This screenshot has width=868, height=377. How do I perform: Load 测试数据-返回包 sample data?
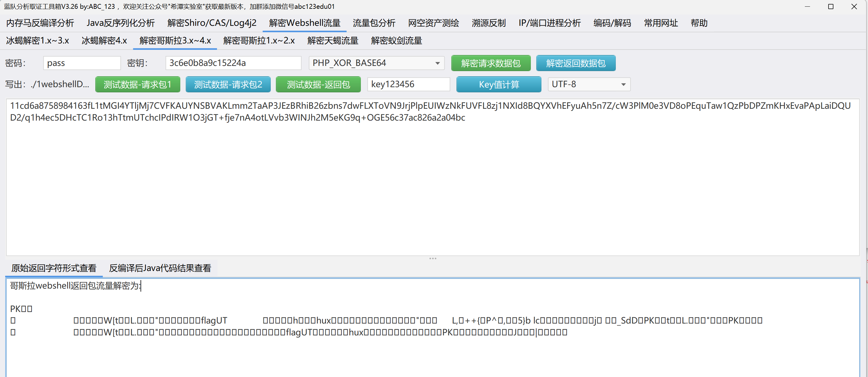[x=318, y=84]
